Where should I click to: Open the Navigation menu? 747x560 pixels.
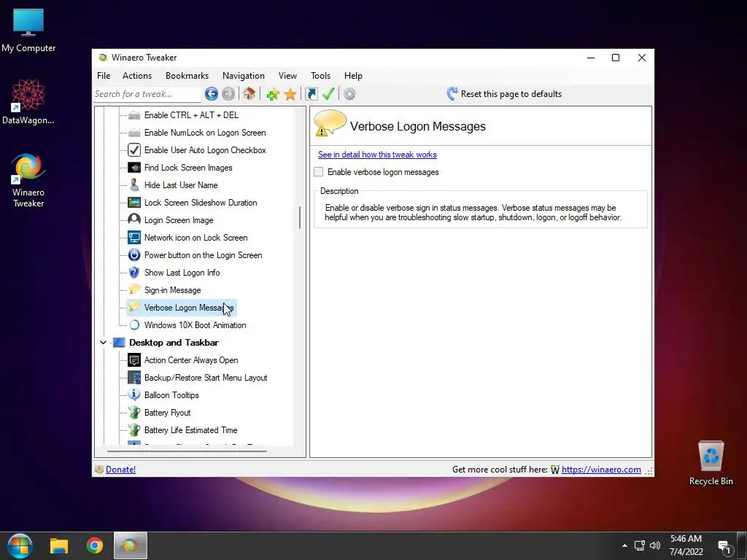(244, 76)
